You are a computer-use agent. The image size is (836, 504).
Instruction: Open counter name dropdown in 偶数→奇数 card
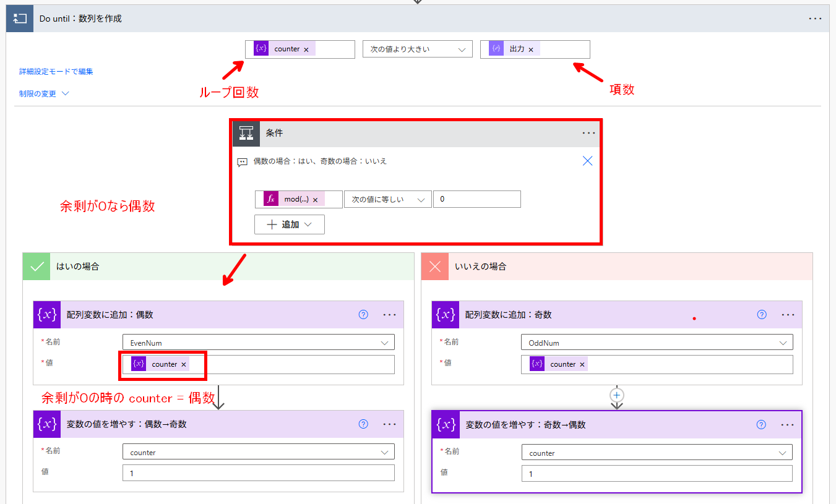pyautogui.click(x=259, y=452)
